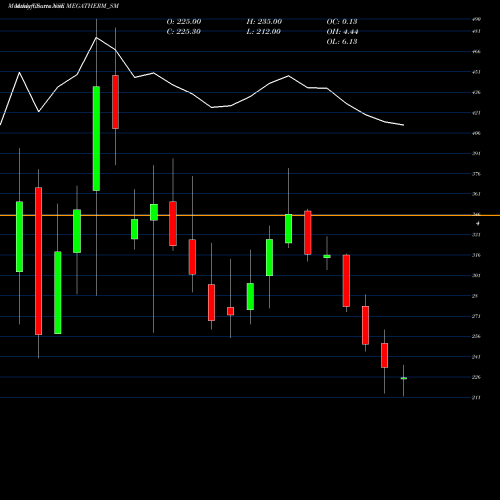Click the 271 price axis label
Viewport: 500px width, 500px height.
click(x=476, y=316)
